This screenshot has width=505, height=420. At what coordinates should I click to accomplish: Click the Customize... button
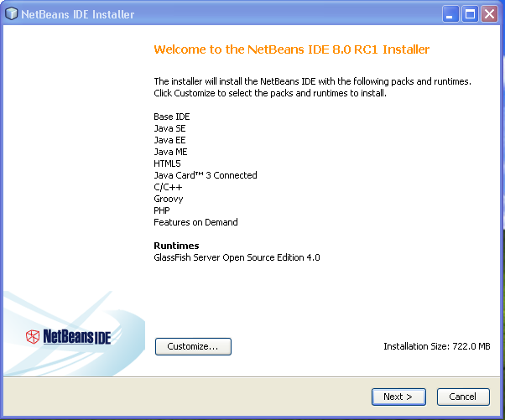(x=193, y=346)
